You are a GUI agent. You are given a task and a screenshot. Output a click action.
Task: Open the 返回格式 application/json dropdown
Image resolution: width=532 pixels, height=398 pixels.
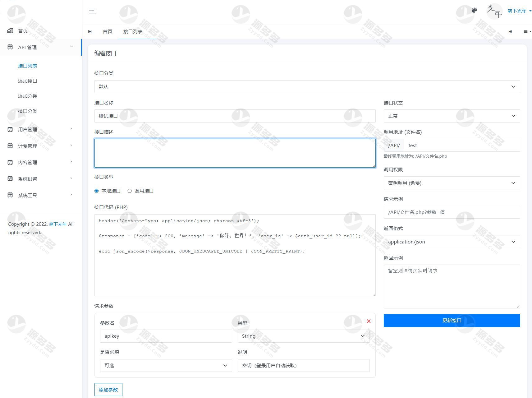pos(452,242)
